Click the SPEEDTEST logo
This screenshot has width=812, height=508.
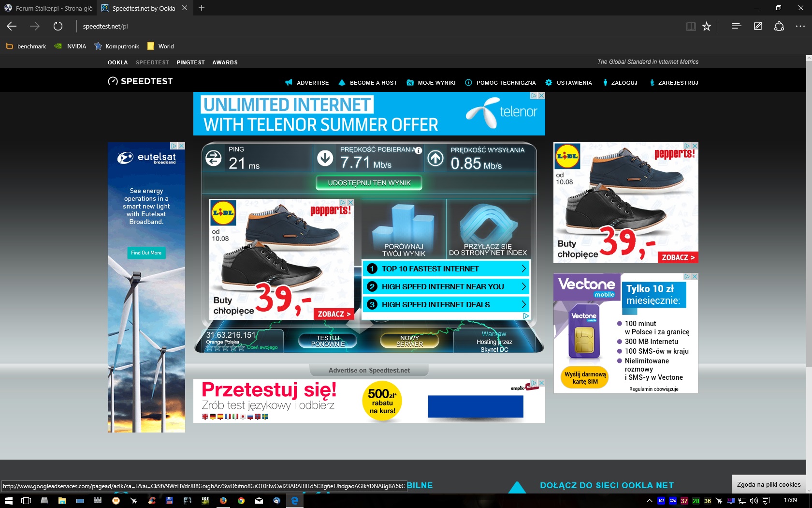(140, 81)
